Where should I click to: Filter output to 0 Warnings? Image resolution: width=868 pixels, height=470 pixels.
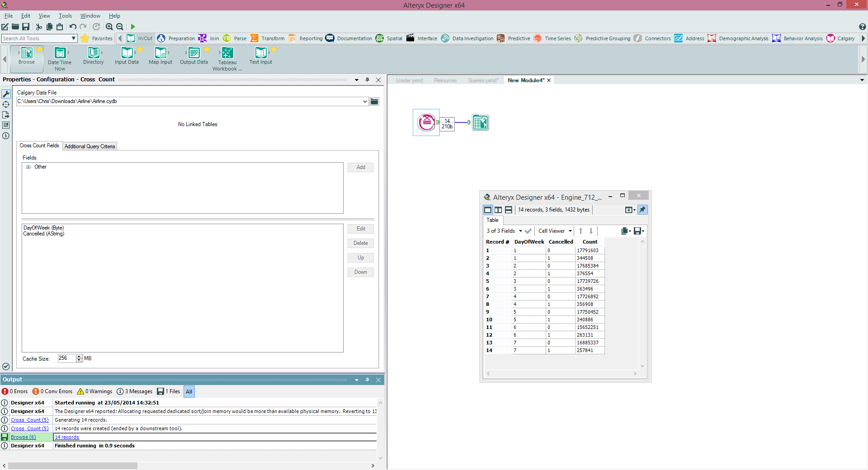tap(94, 391)
